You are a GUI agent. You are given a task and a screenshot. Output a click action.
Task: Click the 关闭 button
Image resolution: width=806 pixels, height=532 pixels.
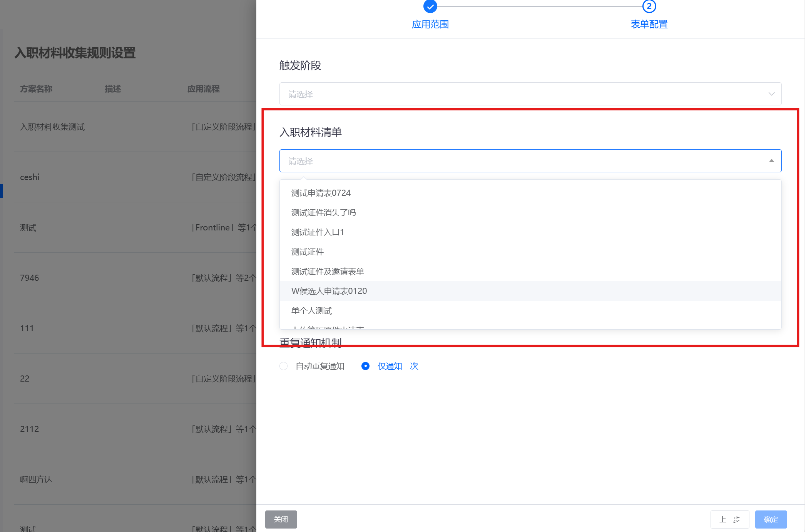pos(281,519)
